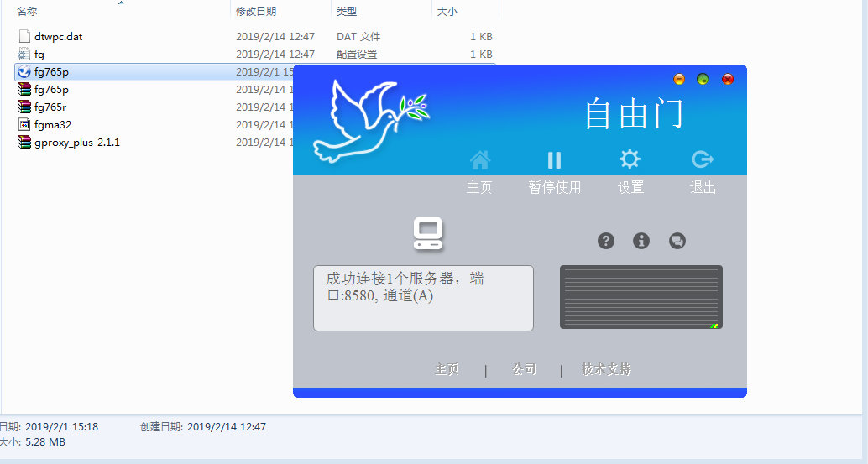The height and width of the screenshot is (464, 868).
Task: Sort files by 类型 column header
Action: pyautogui.click(x=347, y=11)
